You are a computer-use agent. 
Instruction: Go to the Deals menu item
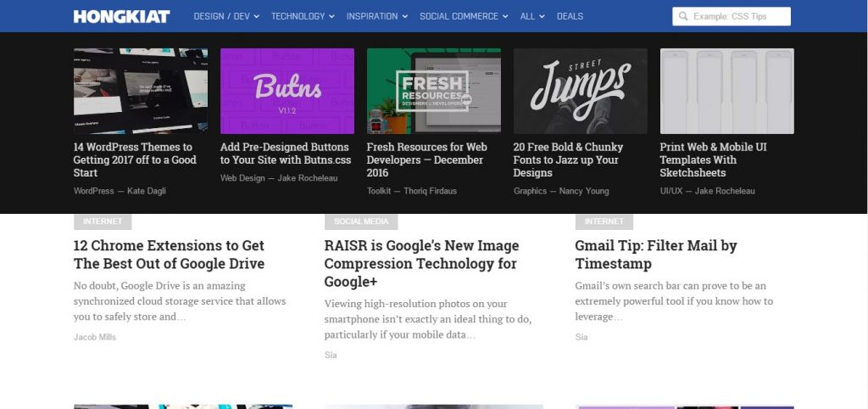tap(570, 16)
